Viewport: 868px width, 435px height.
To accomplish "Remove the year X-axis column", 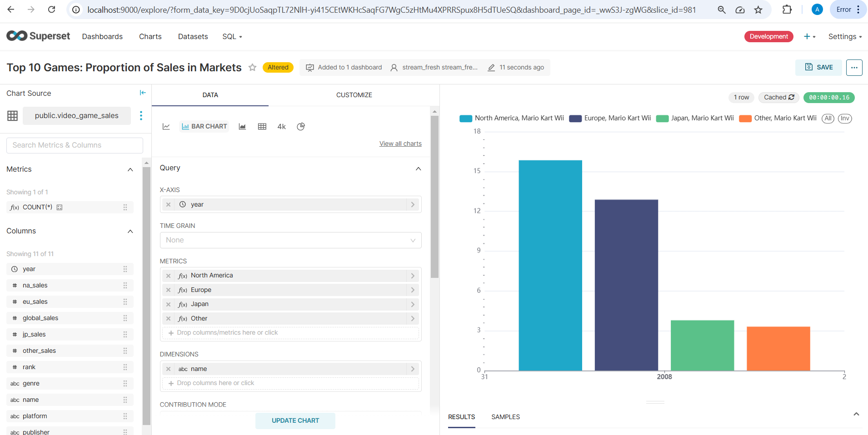I will [168, 205].
